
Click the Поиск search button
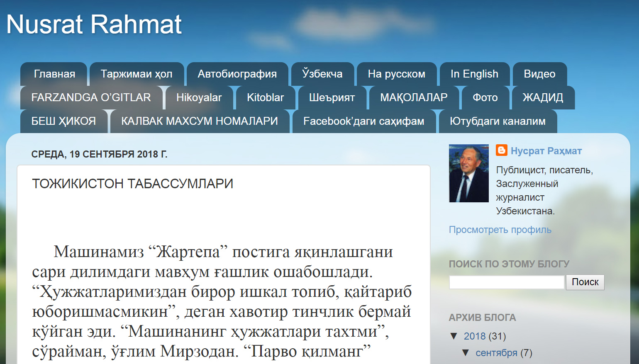click(x=585, y=282)
